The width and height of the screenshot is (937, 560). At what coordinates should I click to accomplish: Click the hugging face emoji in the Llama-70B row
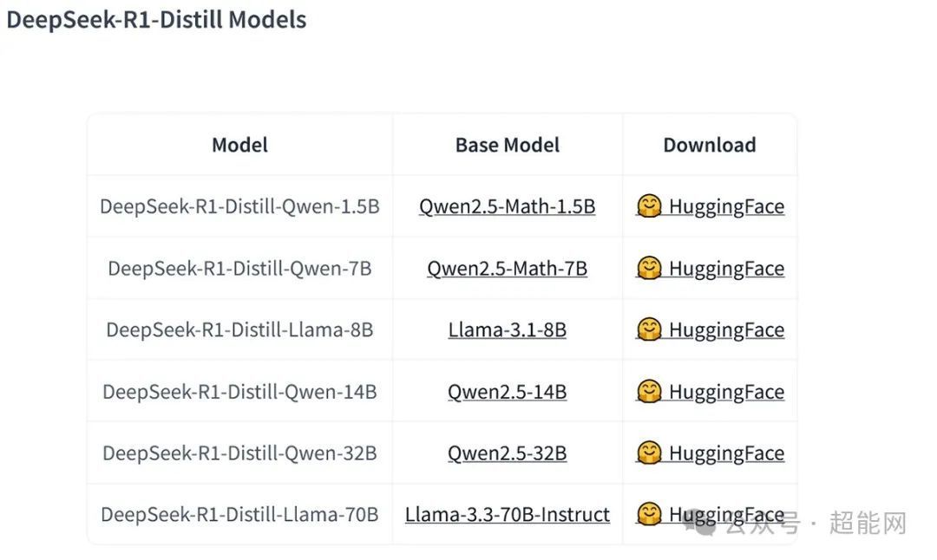point(649,515)
